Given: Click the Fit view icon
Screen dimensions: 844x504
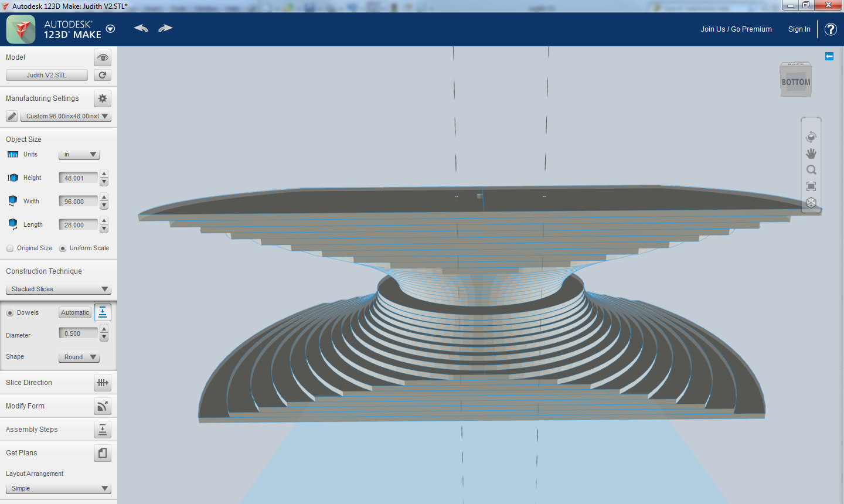Looking at the screenshot, I should [811, 186].
